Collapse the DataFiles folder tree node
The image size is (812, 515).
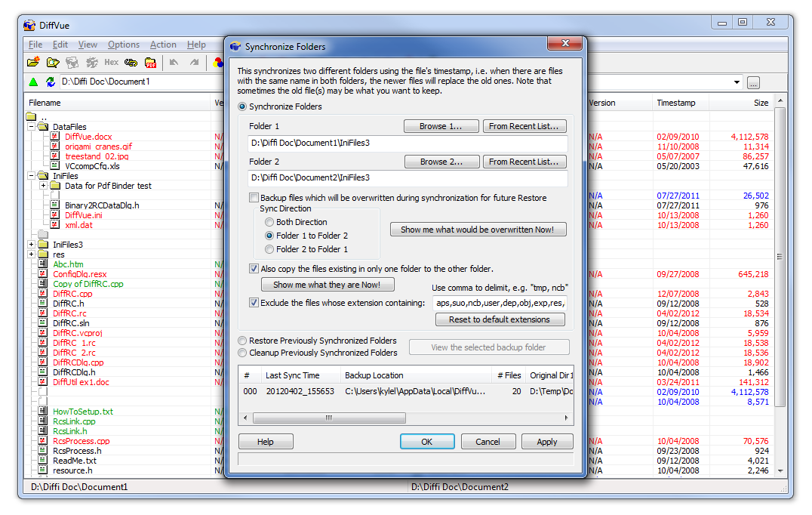pyautogui.click(x=32, y=127)
